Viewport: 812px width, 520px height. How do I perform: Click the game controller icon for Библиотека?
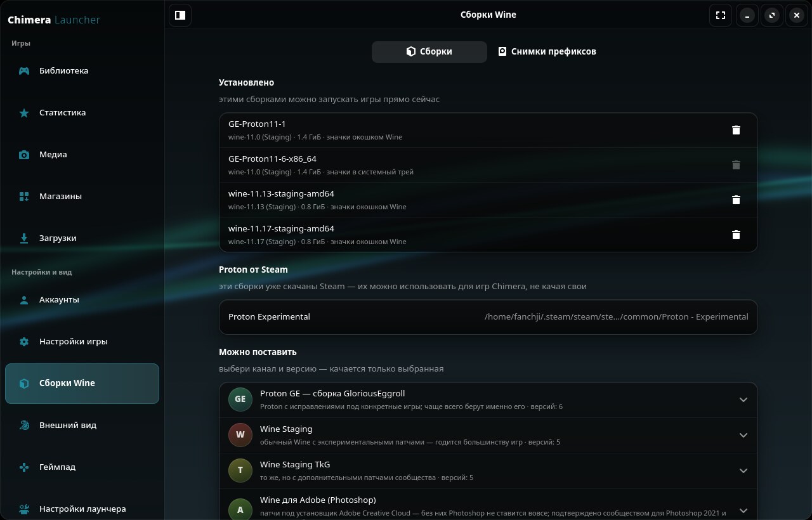pyautogui.click(x=24, y=71)
